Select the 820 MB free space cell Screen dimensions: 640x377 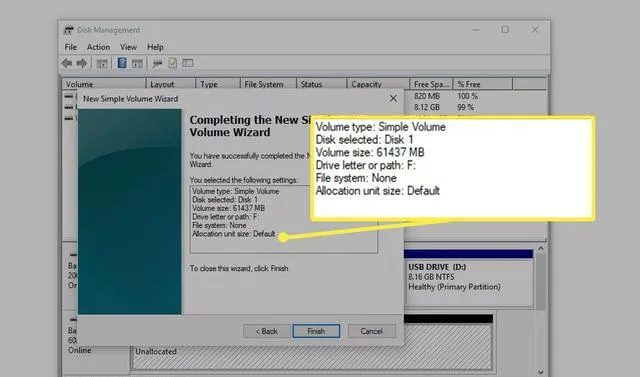(427, 96)
